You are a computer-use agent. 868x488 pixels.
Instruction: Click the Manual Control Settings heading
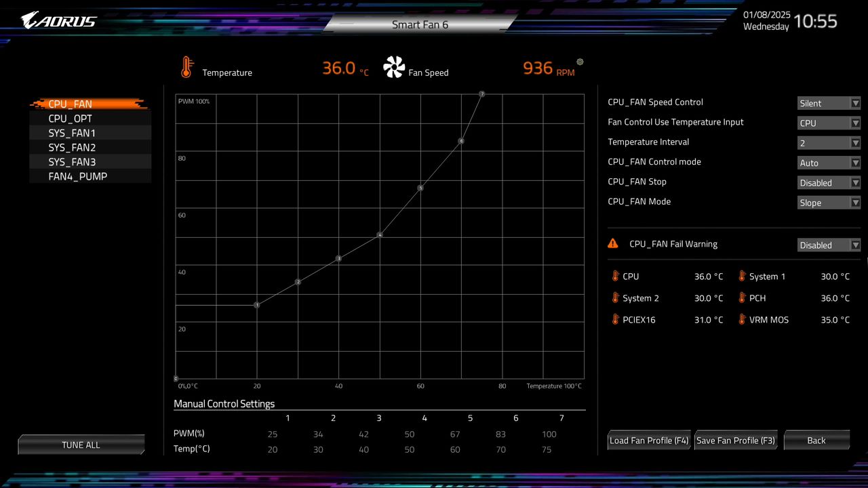coord(224,404)
